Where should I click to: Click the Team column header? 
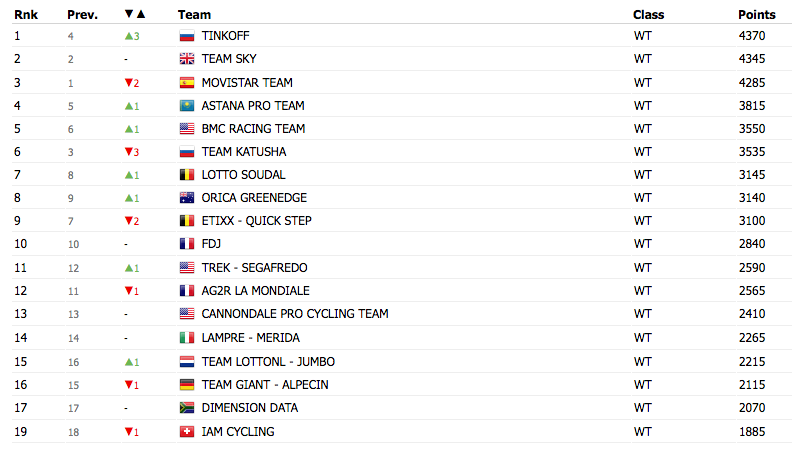195,15
